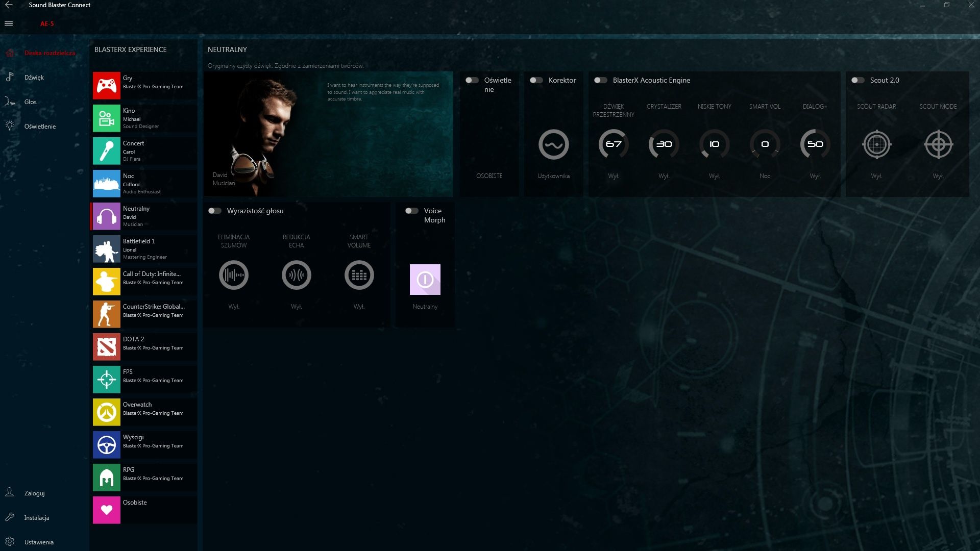Click the Eliminacja Szumów noise icon

[234, 275]
